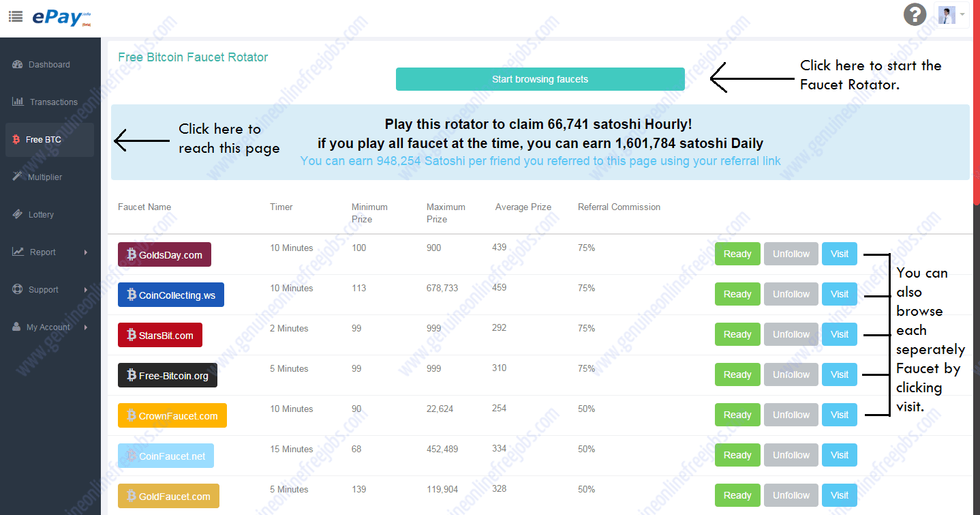
Task: Open StarsBit.com faucet badge
Action: [x=160, y=335]
